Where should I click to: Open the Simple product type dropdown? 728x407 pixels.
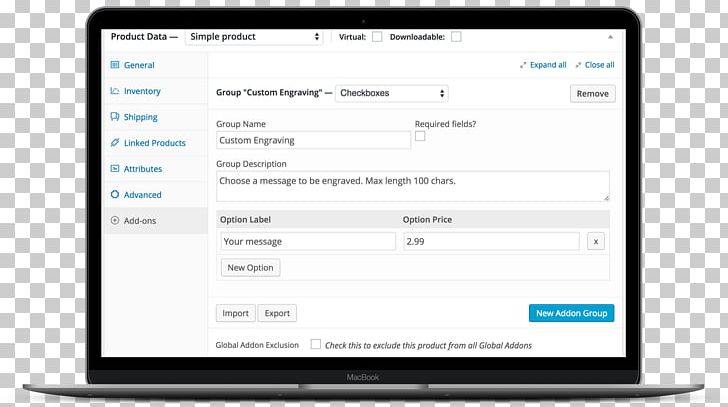click(254, 37)
